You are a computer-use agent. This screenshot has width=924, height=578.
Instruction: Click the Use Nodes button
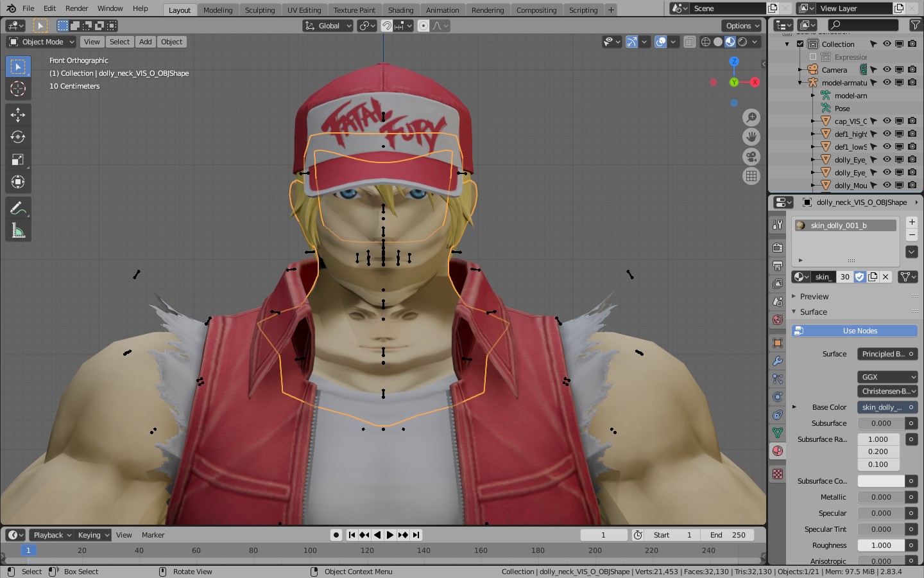click(x=855, y=331)
